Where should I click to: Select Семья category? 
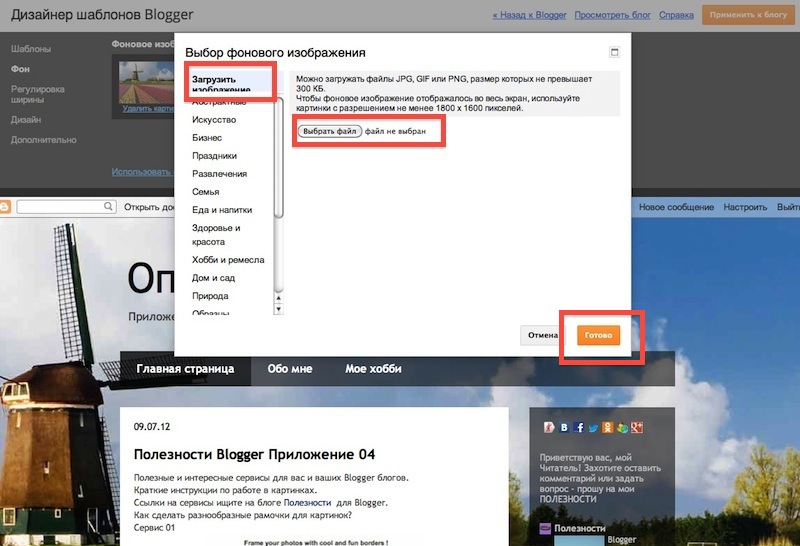pos(206,192)
